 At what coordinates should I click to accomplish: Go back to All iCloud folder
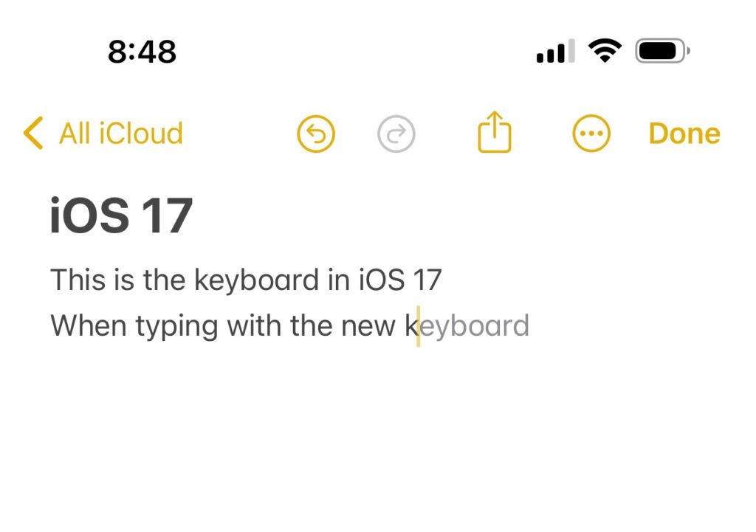tap(120, 134)
